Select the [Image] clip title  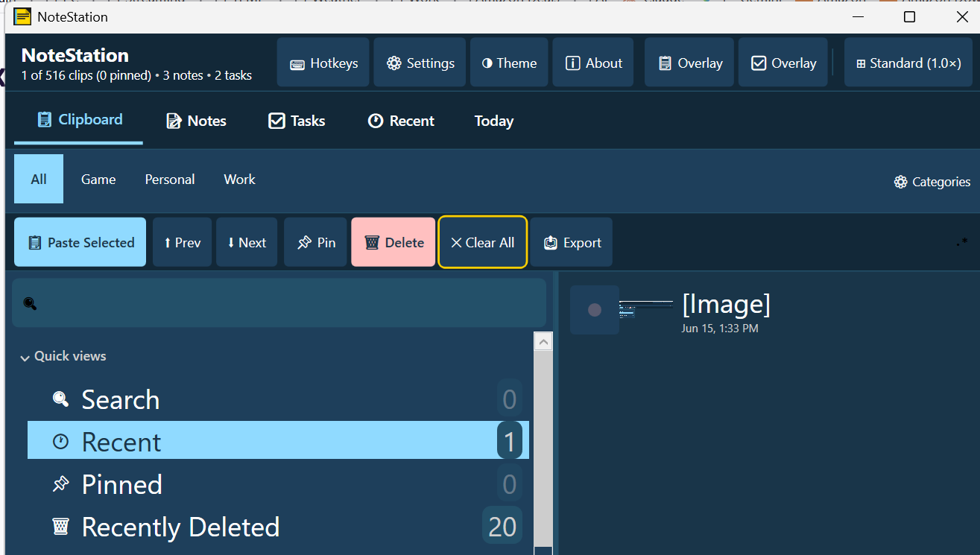[726, 303]
